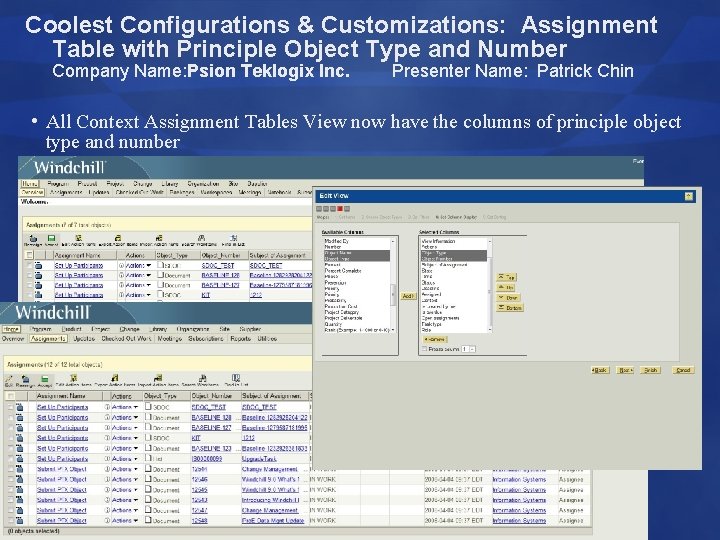The height and width of the screenshot is (540, 720).
Task: Click Edit Action Items icon in upper window
Action: point(78,238)
